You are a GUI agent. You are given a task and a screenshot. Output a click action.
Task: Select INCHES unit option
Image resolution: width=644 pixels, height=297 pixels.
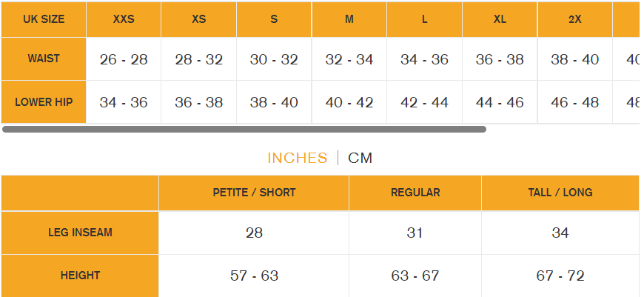(x=297, y=158)
